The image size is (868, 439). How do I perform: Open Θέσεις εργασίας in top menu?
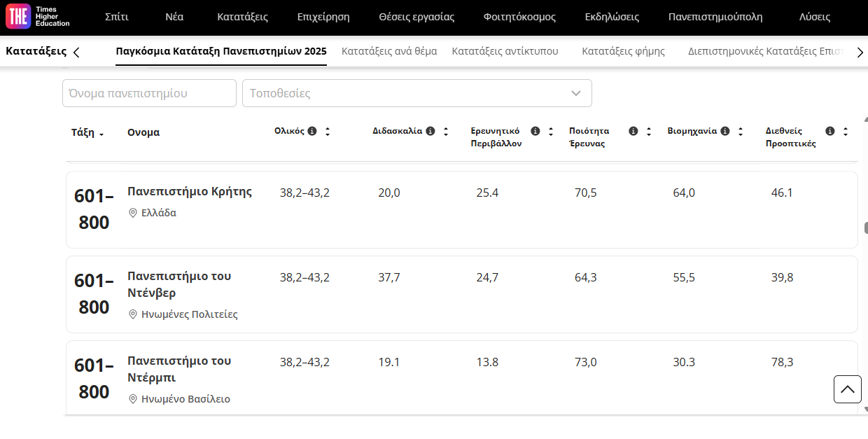click(x=416, y=18)
